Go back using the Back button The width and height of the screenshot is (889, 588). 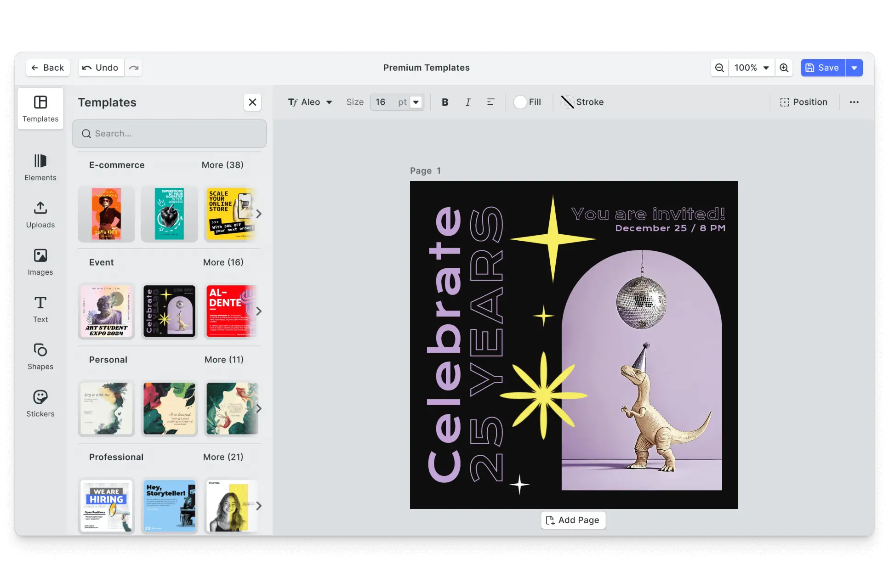coord(48,68)
